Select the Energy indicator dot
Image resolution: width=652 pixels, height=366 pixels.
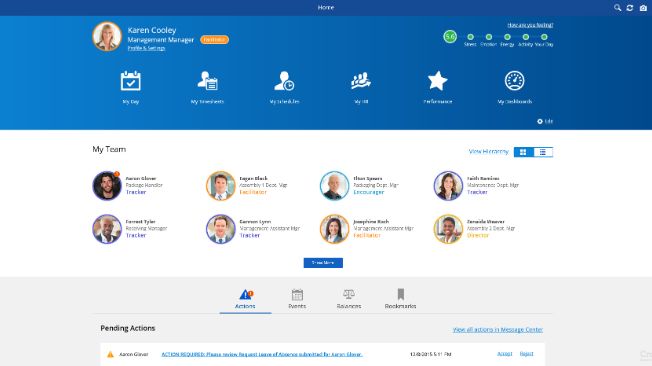pos(507,37)
